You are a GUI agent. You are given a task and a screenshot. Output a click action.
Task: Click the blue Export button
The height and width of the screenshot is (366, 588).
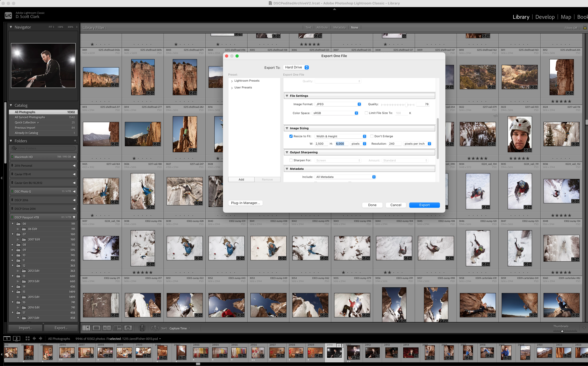coord(424,205)
